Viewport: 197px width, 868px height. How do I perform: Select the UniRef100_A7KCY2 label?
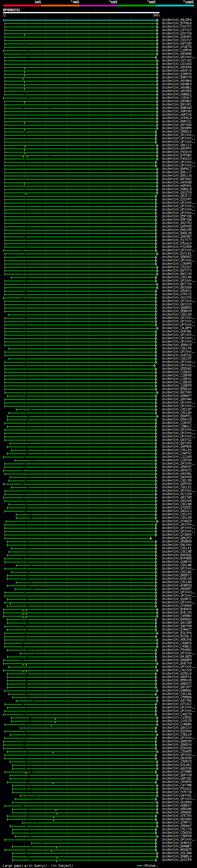[176, 294]
